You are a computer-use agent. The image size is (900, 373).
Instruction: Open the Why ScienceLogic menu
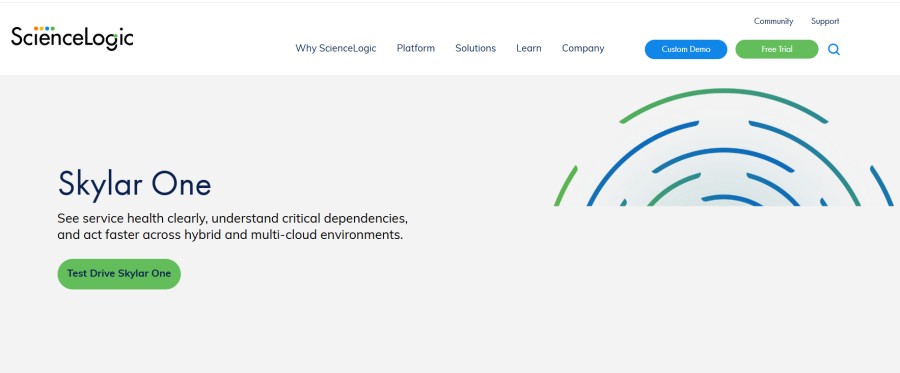[336, 48]
